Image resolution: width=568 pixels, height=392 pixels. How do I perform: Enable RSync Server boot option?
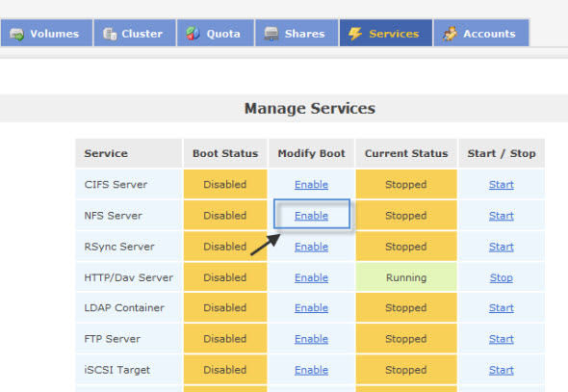tap(311, 247)
